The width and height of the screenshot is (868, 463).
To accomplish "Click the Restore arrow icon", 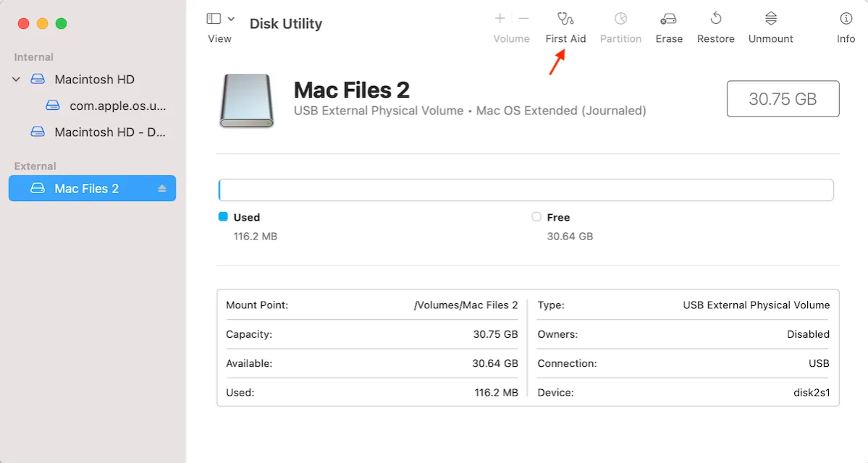I will tap(716, 18).
